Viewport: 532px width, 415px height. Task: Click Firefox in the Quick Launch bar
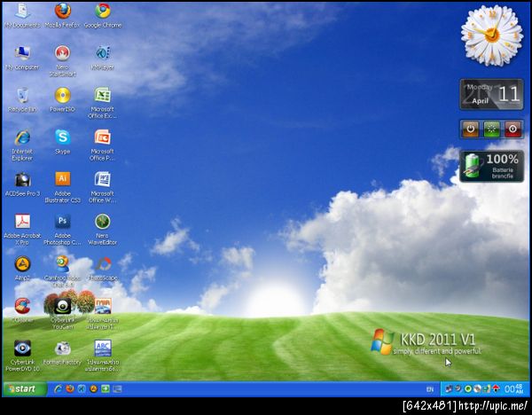pos(70,389)
